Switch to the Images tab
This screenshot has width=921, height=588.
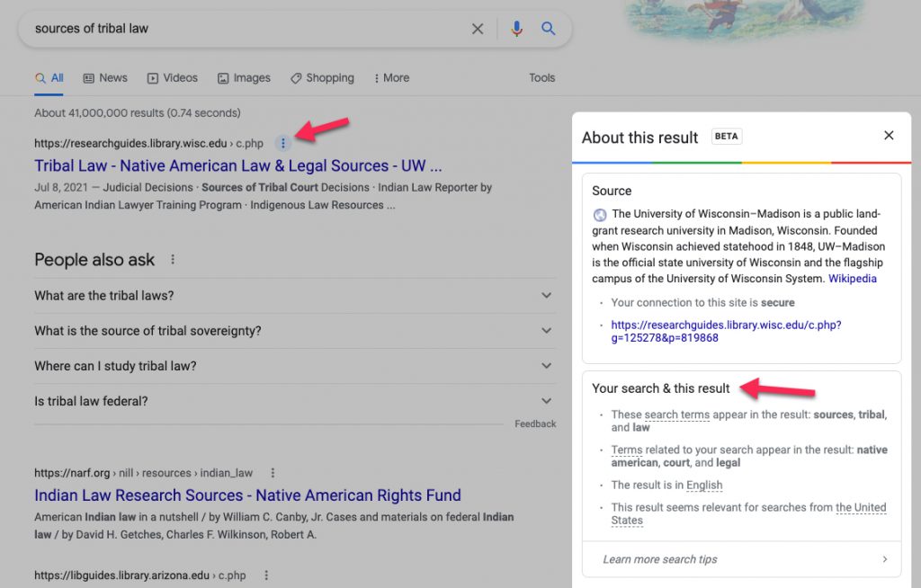[x=244, y=78]
